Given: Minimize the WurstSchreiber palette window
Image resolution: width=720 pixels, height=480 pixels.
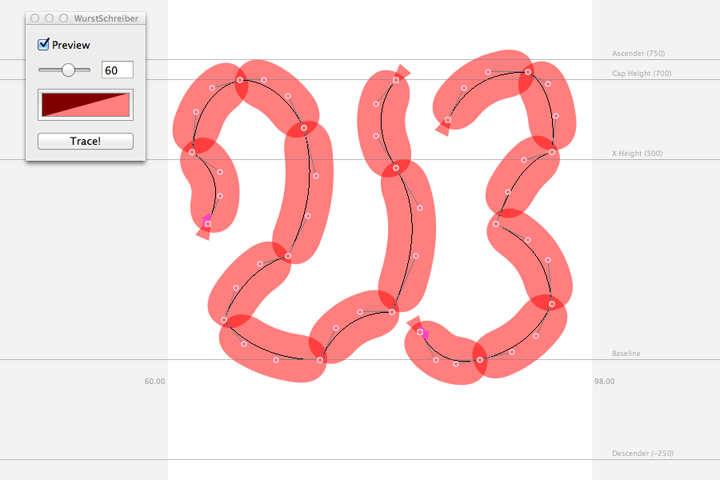Looking at the screenshot, I should point(49,18).
